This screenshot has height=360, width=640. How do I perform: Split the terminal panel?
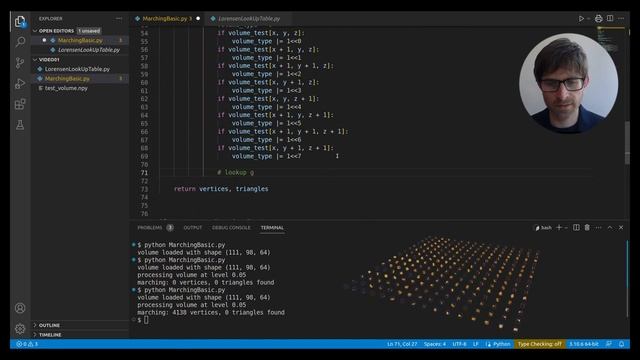coord(576,227)
